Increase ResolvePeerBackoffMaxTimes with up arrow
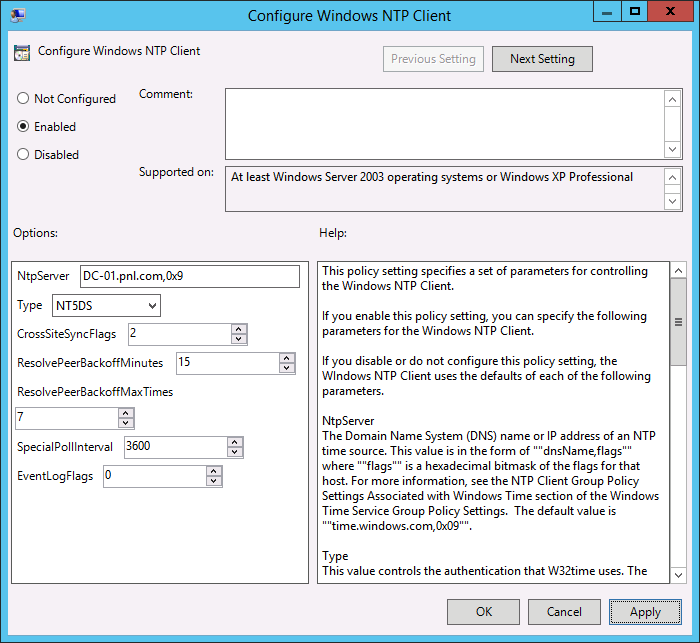This screenshot has width=700, height=643. [x=126, y=413]
